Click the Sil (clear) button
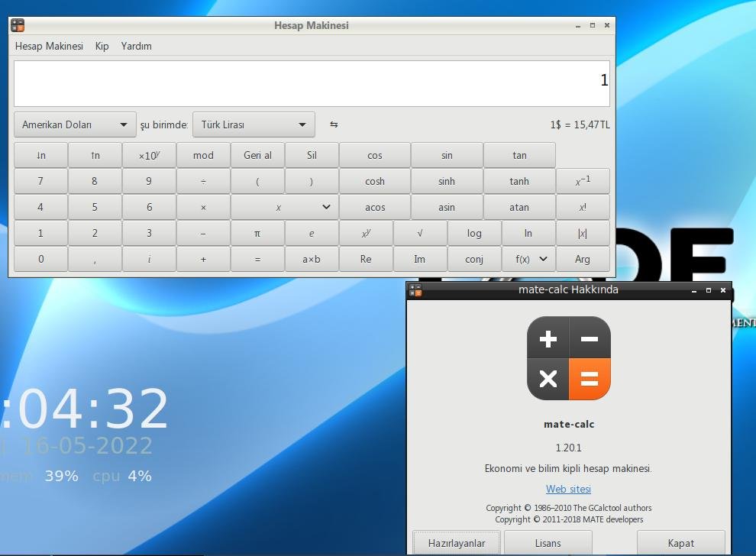The image size is (756, 556). (x=312, y=155)
